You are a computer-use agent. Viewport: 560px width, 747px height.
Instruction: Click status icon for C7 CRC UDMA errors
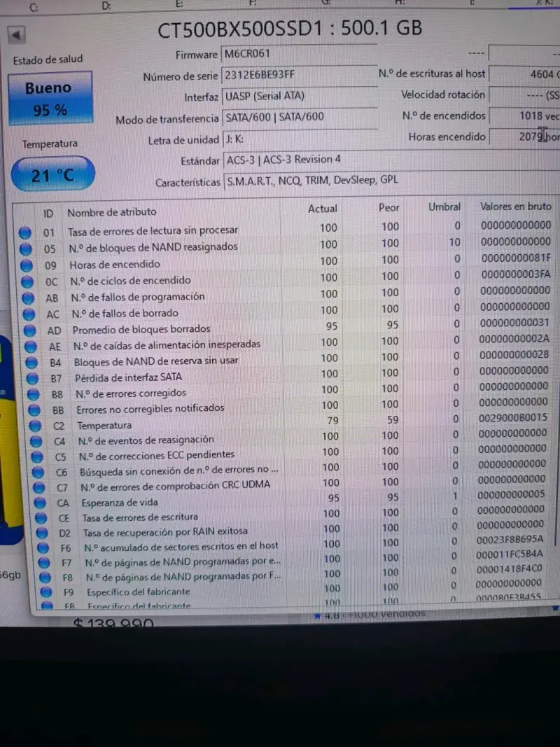coord(39,488)
